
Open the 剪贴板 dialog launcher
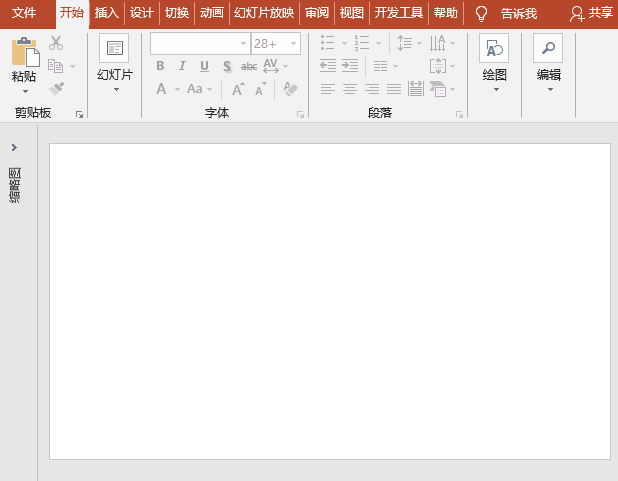point(79,114)
